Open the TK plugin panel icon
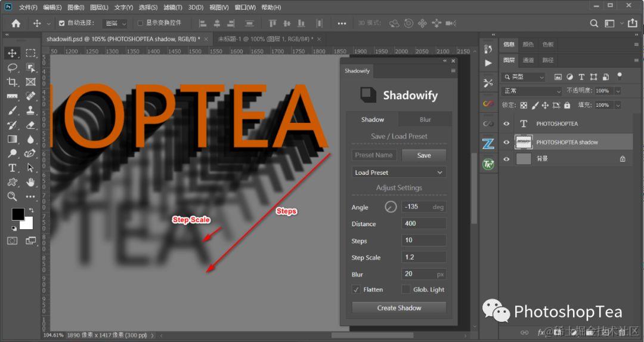Viewport: 644px width, 342px height. click(488, 164)
